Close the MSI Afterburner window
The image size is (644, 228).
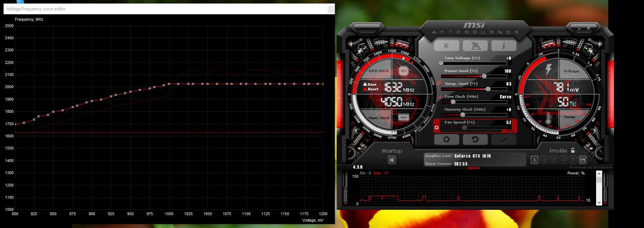point(589,28)
